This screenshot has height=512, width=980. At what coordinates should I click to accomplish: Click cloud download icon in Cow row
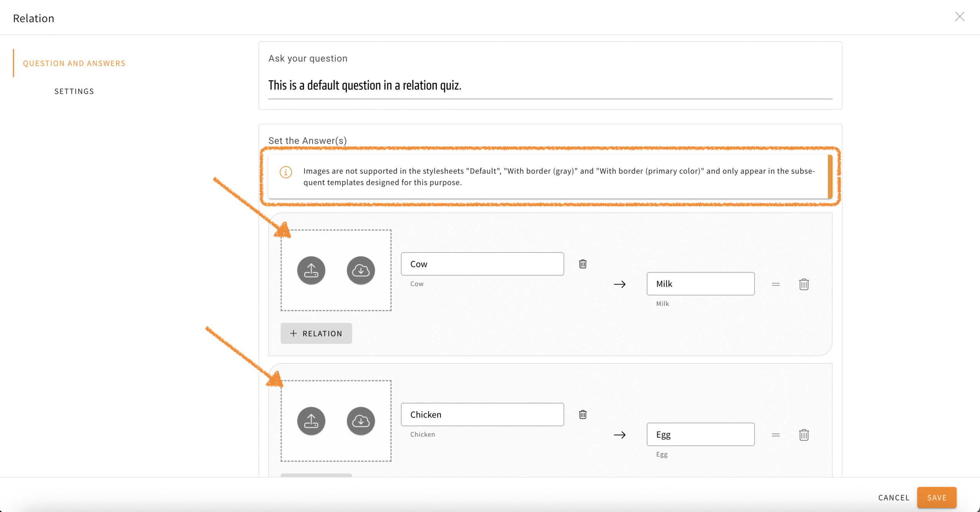[361, 271]
